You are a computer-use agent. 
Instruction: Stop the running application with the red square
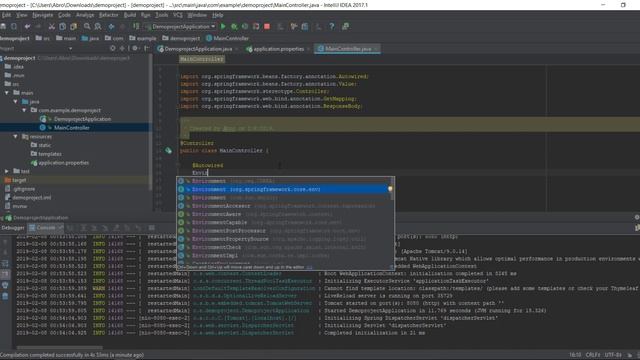tap(267, 27)
